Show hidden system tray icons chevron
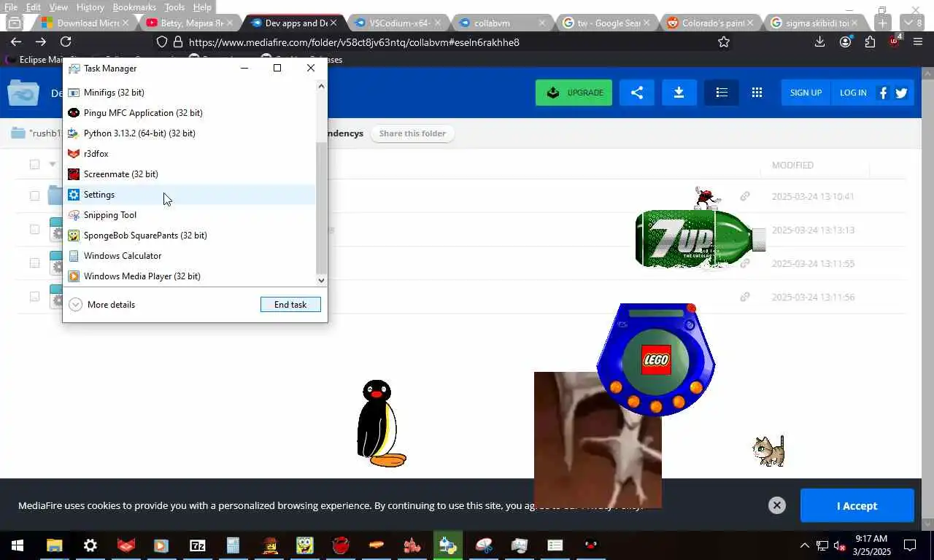The image size is (934, 560). click(805, 545)
